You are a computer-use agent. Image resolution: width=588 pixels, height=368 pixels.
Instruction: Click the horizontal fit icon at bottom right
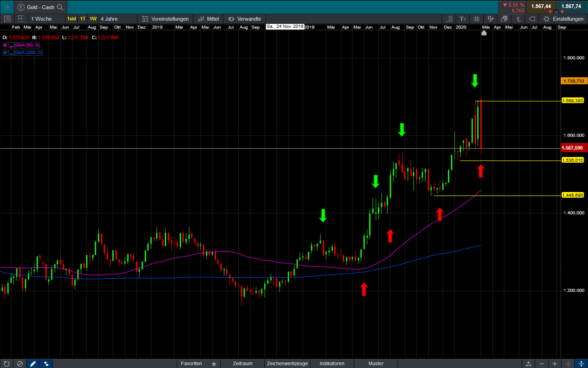point(528,364)
